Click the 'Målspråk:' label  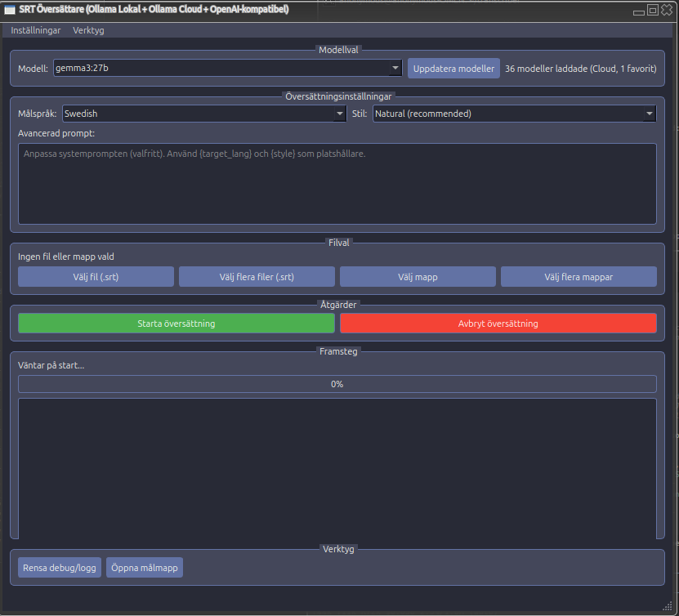point(38,114)
